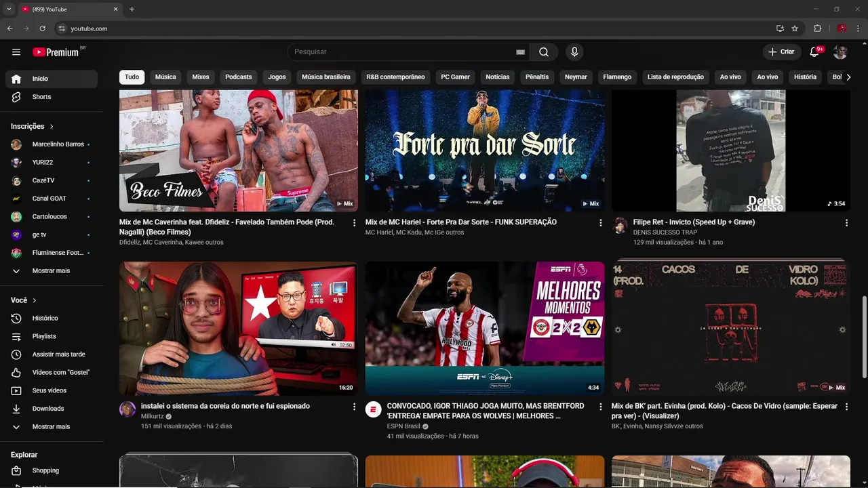Open more options for Filipe Ret video
The image size is (868, 488).
click(x=846, y=222)
